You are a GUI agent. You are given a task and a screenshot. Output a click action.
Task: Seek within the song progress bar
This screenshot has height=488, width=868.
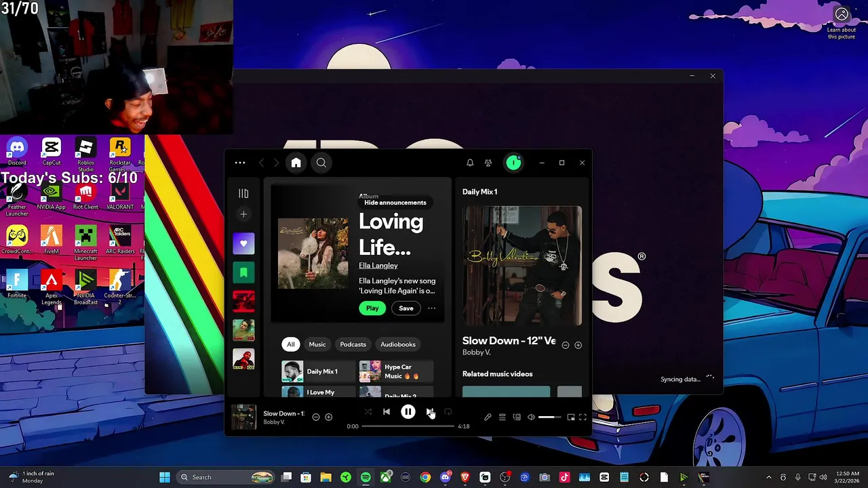[408, 426]
